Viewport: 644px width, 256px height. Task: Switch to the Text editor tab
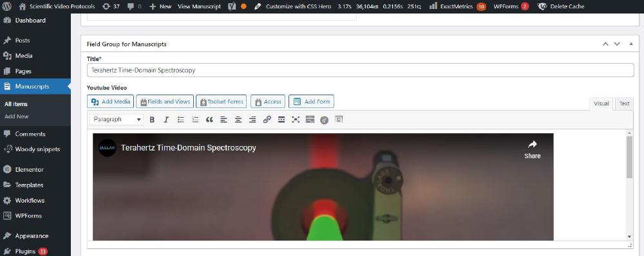pos(624,104)
